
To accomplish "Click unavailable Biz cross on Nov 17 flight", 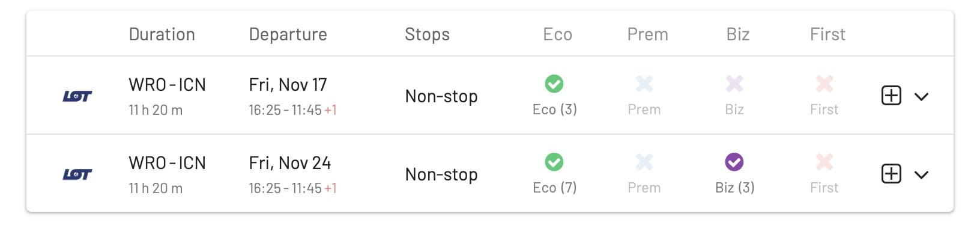I will click(734, 84).
